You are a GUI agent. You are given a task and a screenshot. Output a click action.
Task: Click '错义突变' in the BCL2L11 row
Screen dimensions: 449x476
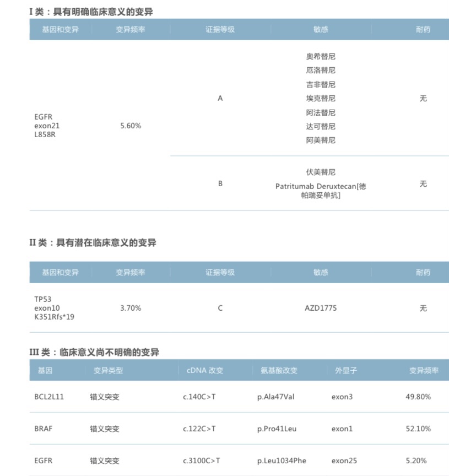(105, 397)
